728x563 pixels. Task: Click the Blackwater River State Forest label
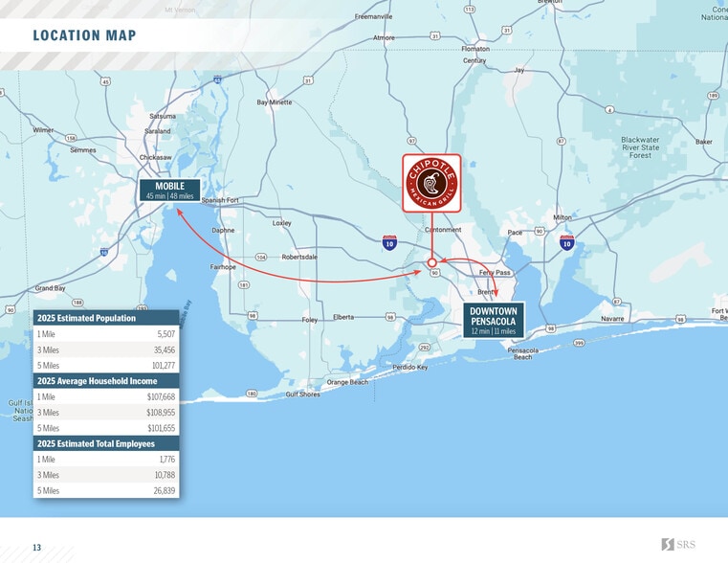pyautogui.click(x=640, y=147)
